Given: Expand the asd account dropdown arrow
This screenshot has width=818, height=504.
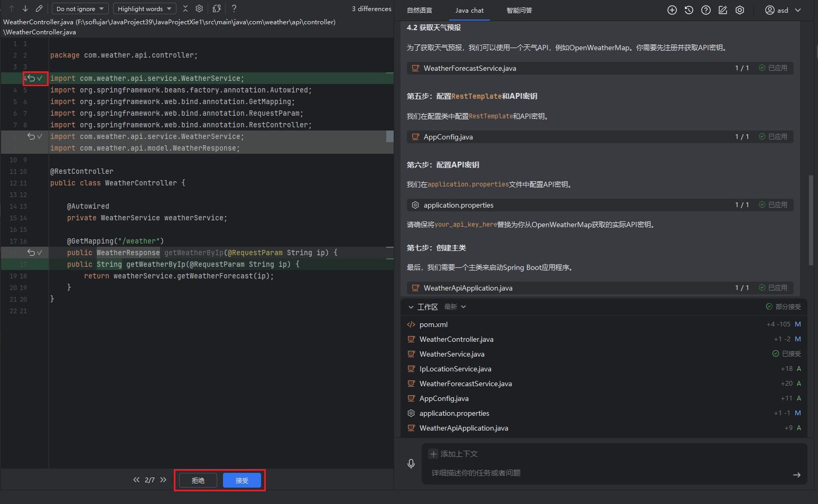Looking at the screenshot, I should pyautogui.click(x=798, y=10).
